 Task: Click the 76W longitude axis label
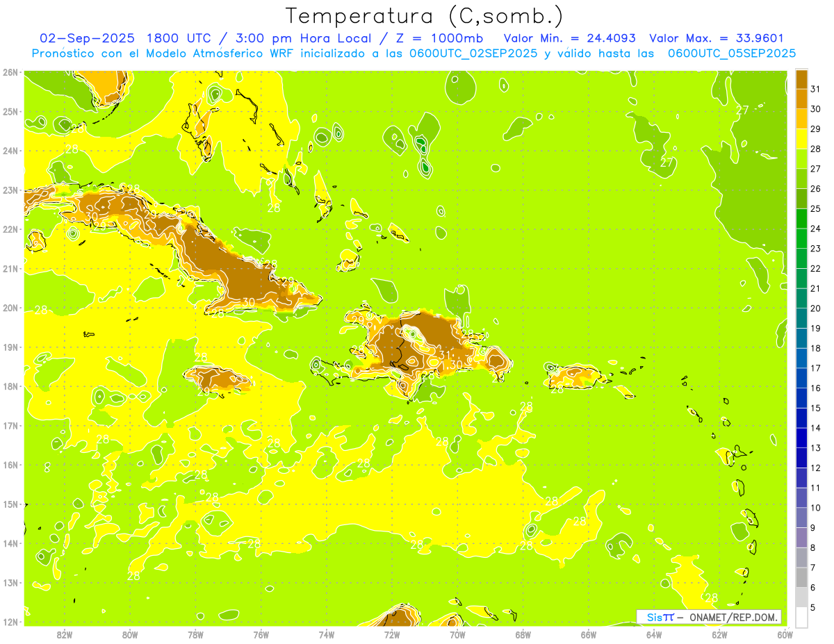coord(261,634)
